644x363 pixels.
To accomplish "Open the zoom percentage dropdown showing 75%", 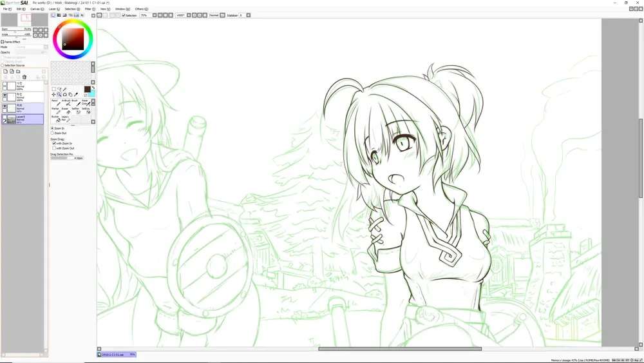I will [x=153, y=15].
